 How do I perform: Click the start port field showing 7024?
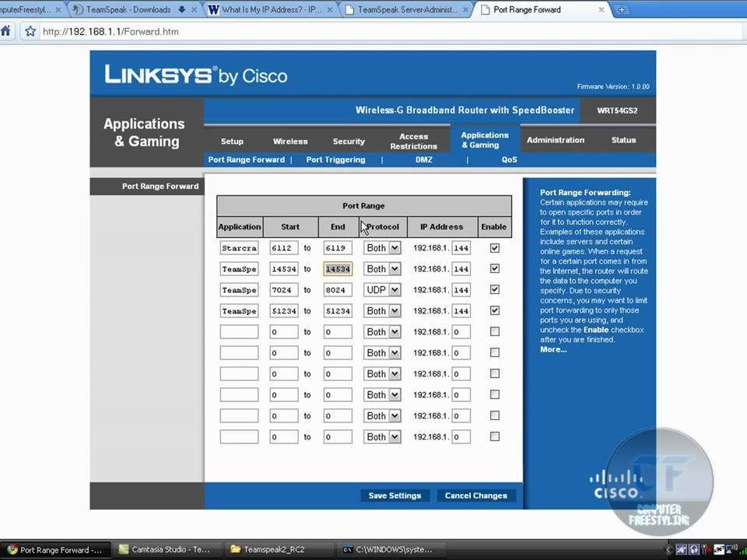pyautogui.click(x=284, y=289)
